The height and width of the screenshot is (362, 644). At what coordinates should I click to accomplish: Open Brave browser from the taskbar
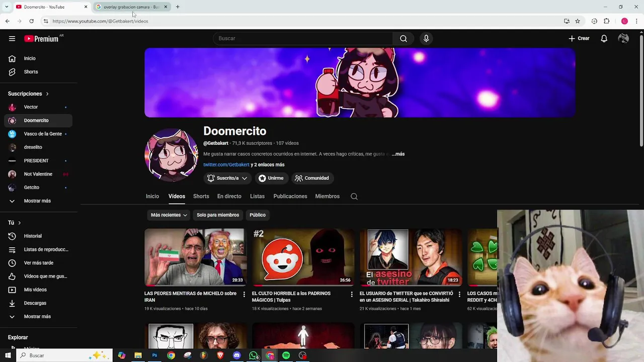point(220,355)
